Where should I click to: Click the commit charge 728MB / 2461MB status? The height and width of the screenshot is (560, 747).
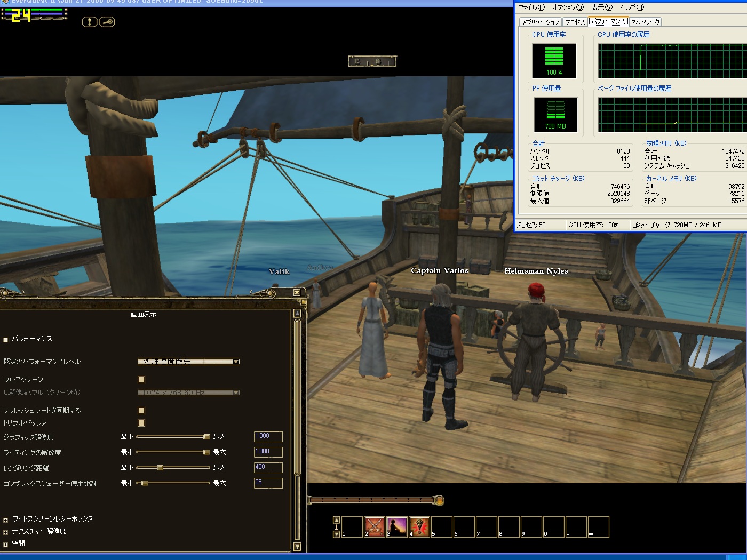point(677,225)
